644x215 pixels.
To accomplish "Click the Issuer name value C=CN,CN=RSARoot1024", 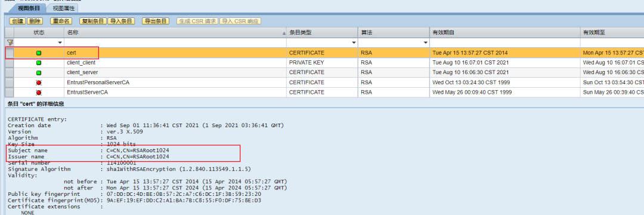I will [138, 156].
